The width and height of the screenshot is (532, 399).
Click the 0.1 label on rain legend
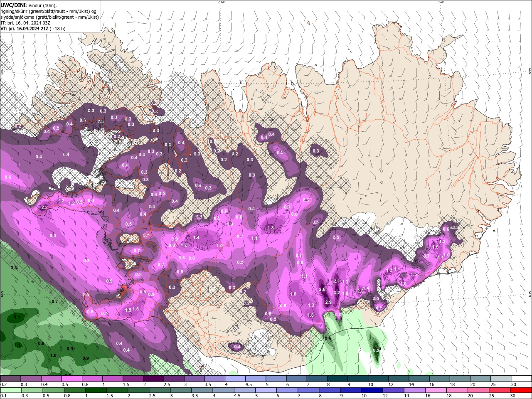tap(3, 396)
